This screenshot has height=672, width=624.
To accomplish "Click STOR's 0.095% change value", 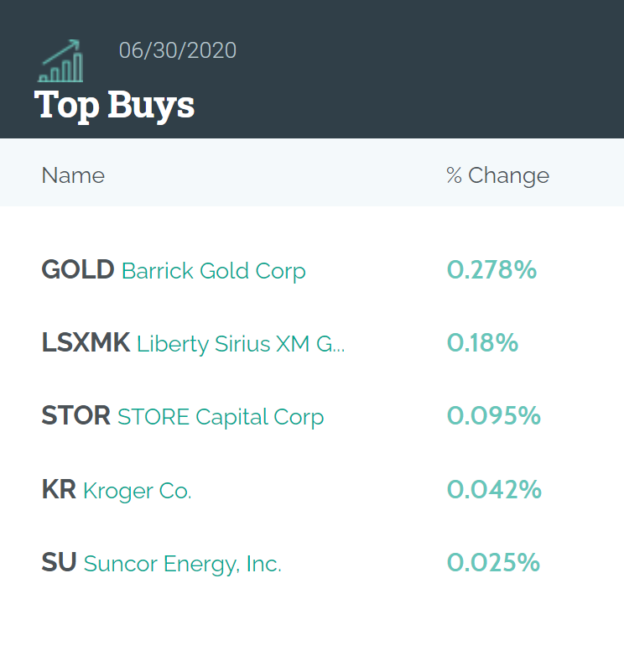I will point(493,416).
